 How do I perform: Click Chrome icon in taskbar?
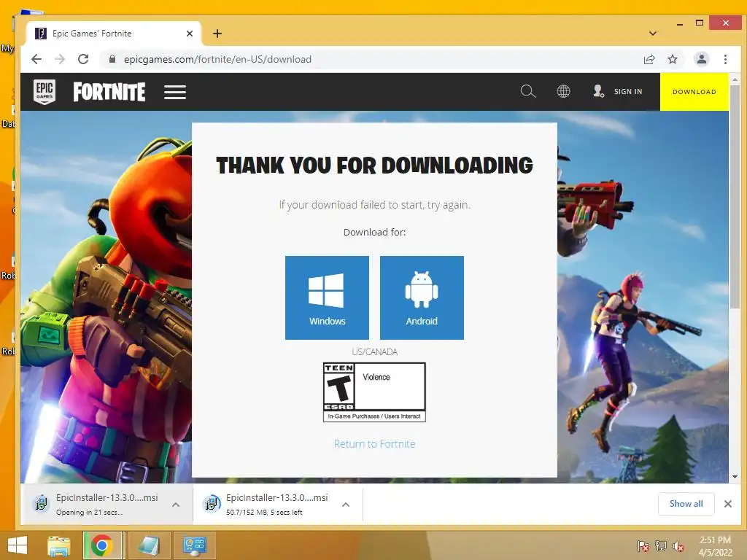click(101, 545)
